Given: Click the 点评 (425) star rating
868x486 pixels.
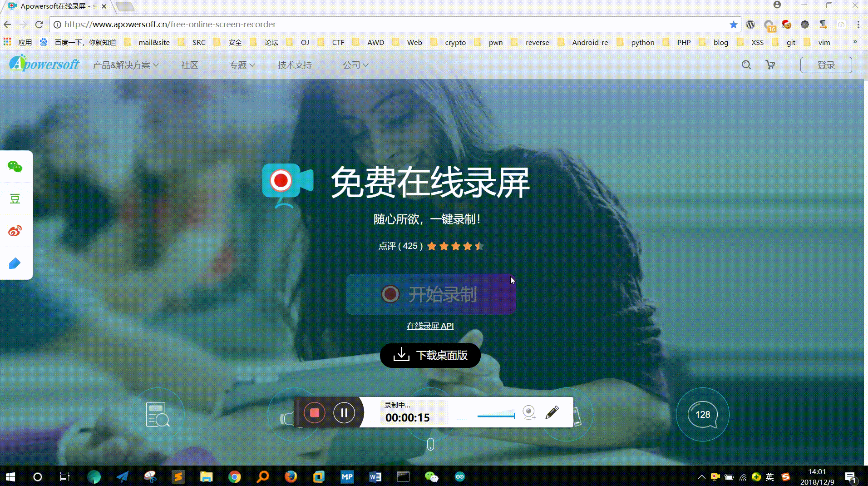Looking at the screenshot, I should 431,246.
